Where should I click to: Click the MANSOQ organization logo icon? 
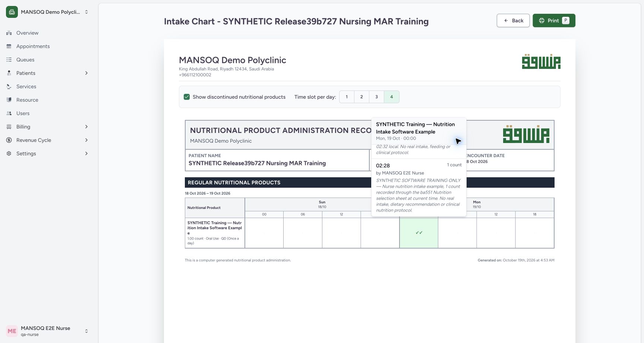click(12, 12)
